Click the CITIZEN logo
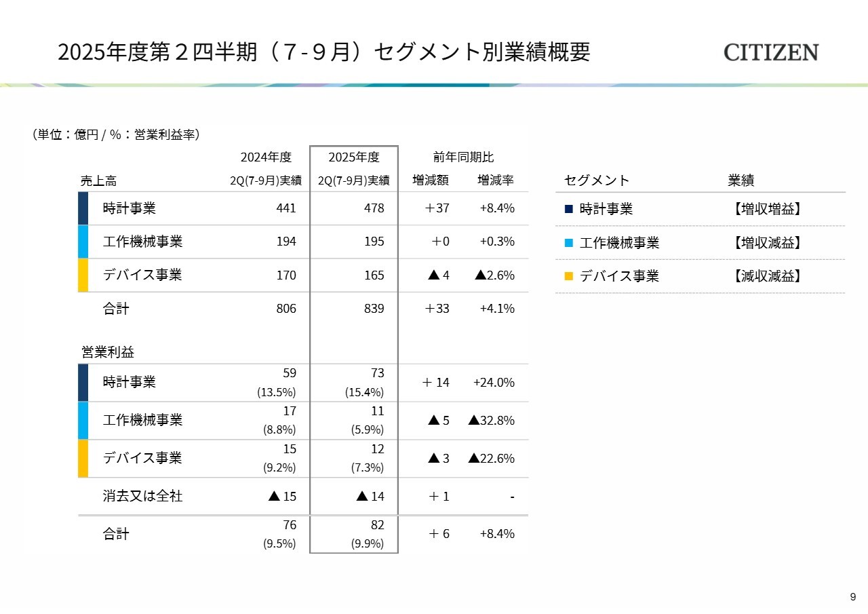 (771, 52)
